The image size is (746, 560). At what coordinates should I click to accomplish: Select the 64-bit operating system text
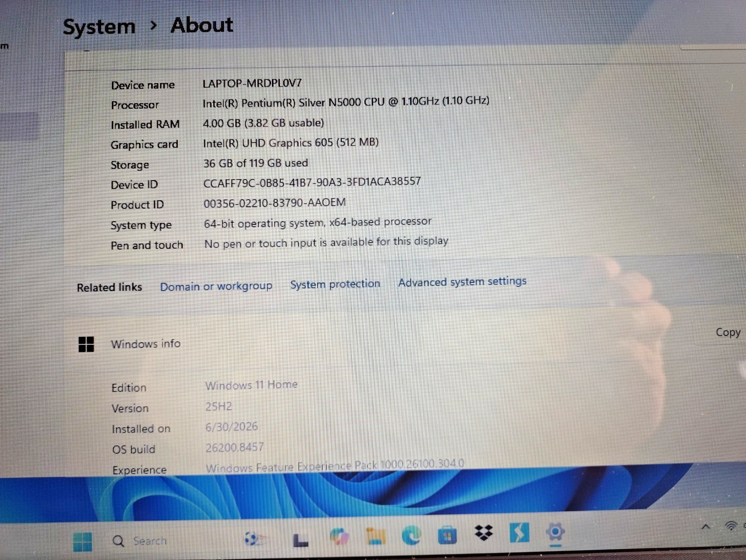[x=318, y=222]
